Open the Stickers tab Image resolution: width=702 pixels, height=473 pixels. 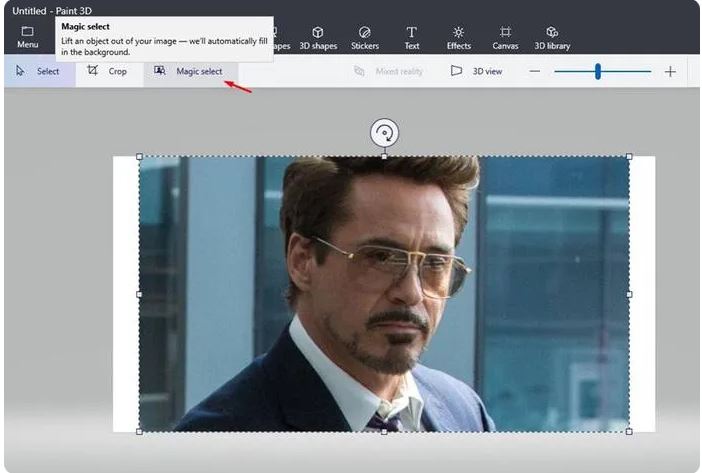pos(364,38)
